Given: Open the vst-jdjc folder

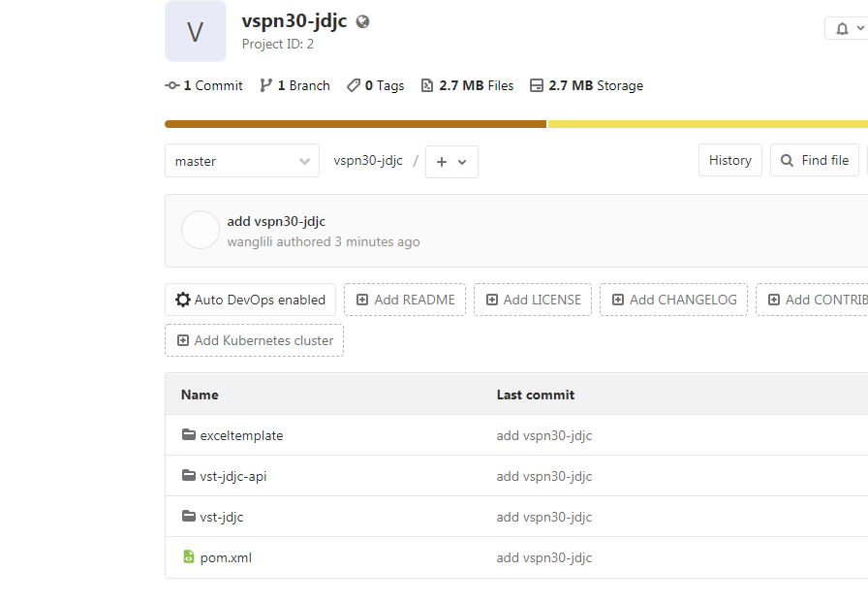Looking at the screenshot, I should click(221, 517).
